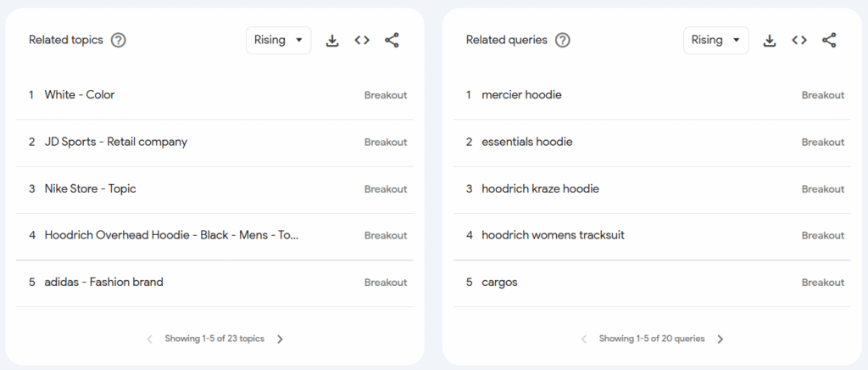Click previous page arrow for topics
The width and height of the screenshot is (868, 370).
point(150,339)
